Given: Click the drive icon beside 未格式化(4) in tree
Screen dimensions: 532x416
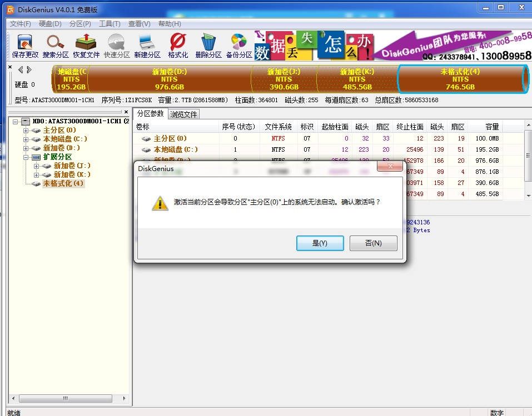Looking at the screenshot, I should [x=36, y=183].
